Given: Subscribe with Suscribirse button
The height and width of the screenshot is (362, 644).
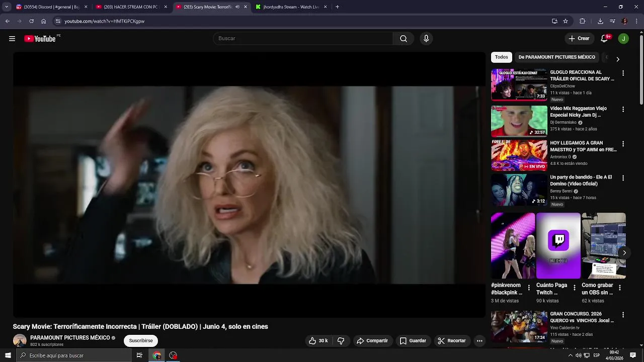Looking at the screenshot, I should 141,341.
